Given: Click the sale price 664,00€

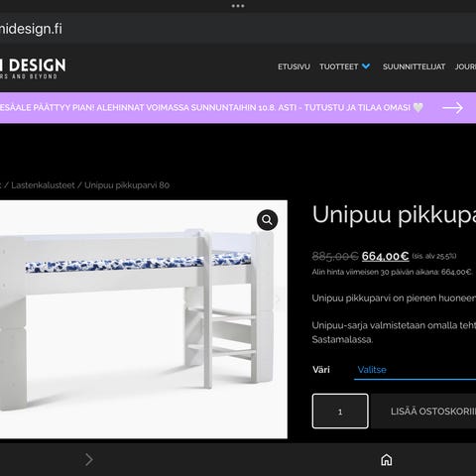Looking at the screenshot, I should point(385,256).
